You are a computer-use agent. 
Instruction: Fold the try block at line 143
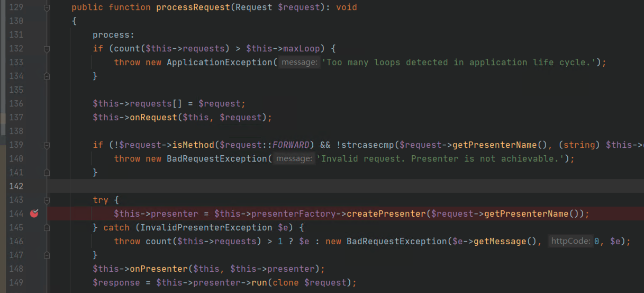point(47,200)
